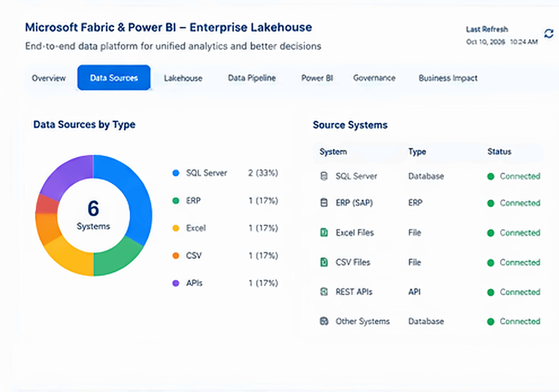
Task: Click the 'Data Sources by Type' heading
Action: coord(84,125)
